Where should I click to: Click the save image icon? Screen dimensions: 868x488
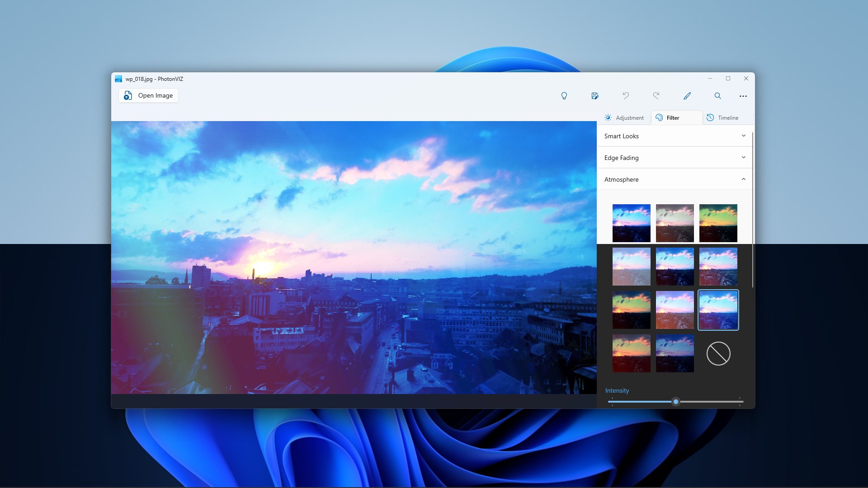595,96
